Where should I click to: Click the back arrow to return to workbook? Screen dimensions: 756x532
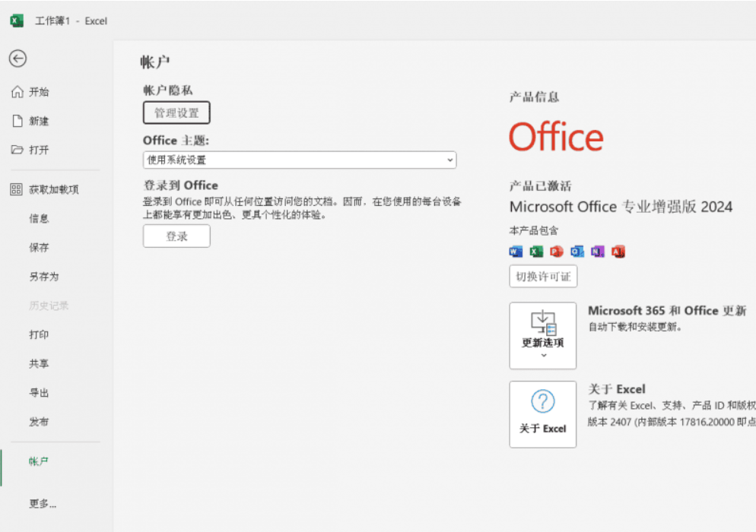[x=17, y=59]
